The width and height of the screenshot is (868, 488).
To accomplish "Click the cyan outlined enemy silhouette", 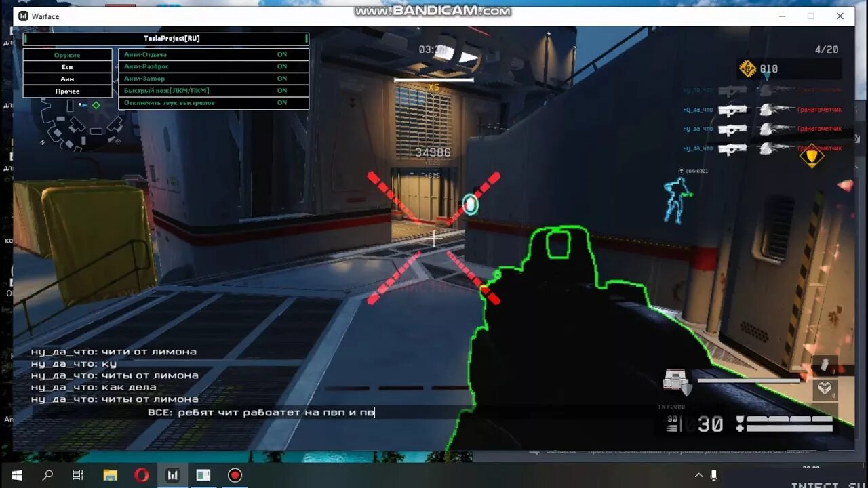I will (677, 201).
